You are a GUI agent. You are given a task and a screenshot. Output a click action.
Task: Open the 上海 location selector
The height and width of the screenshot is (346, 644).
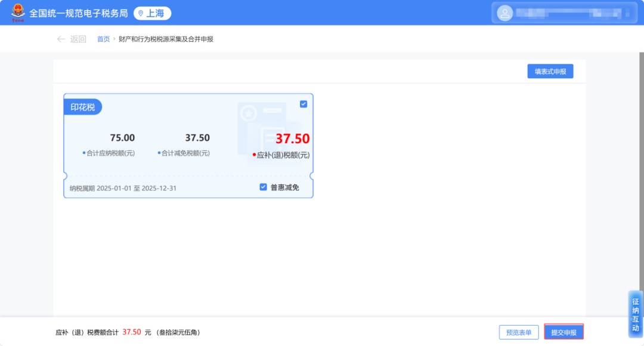(152, 13)
